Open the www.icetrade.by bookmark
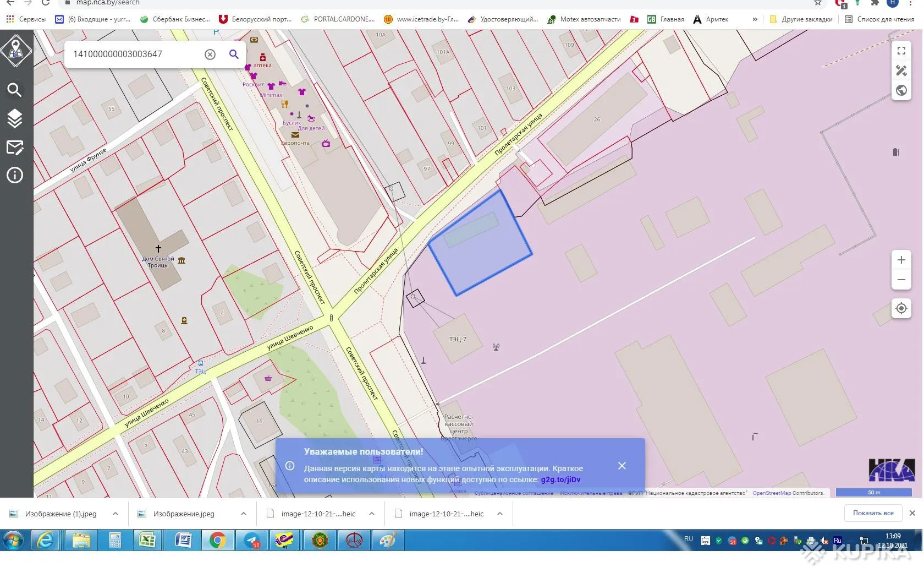924x578 pixels. click(x=421, y=19)
